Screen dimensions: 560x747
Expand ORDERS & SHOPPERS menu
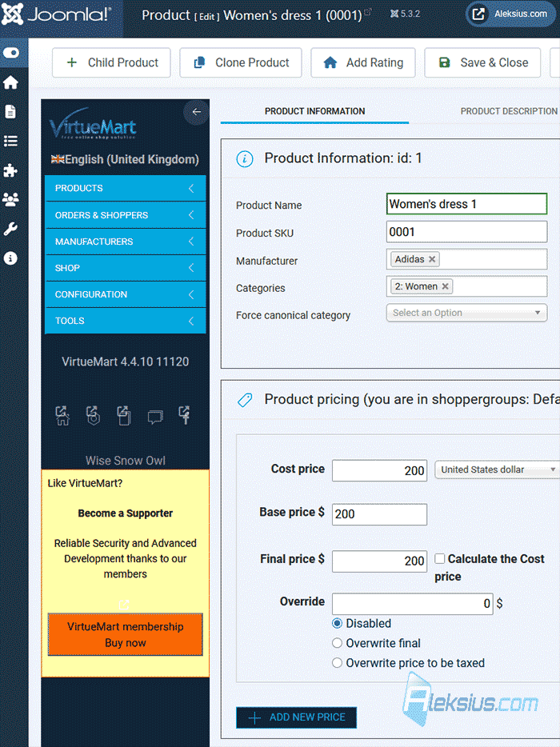click(x=126, y=215)
